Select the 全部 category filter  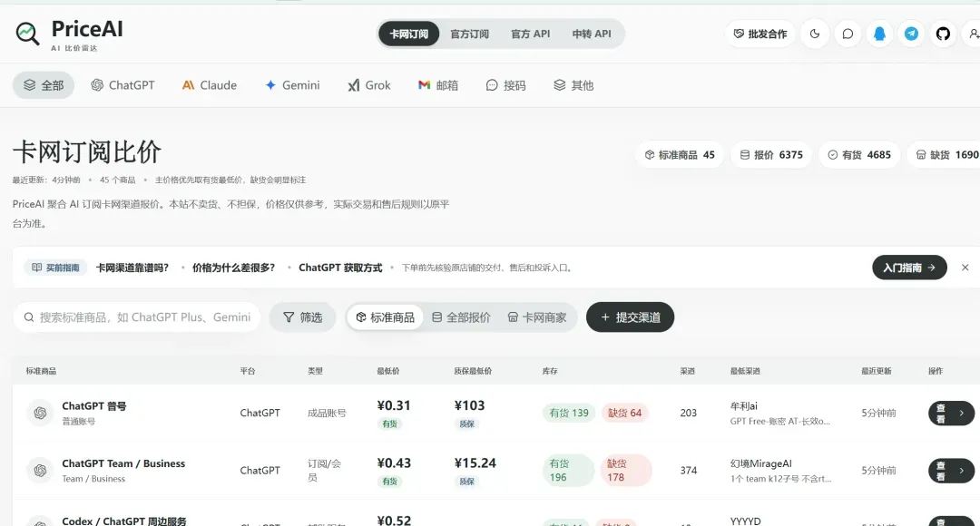(44, 85)
